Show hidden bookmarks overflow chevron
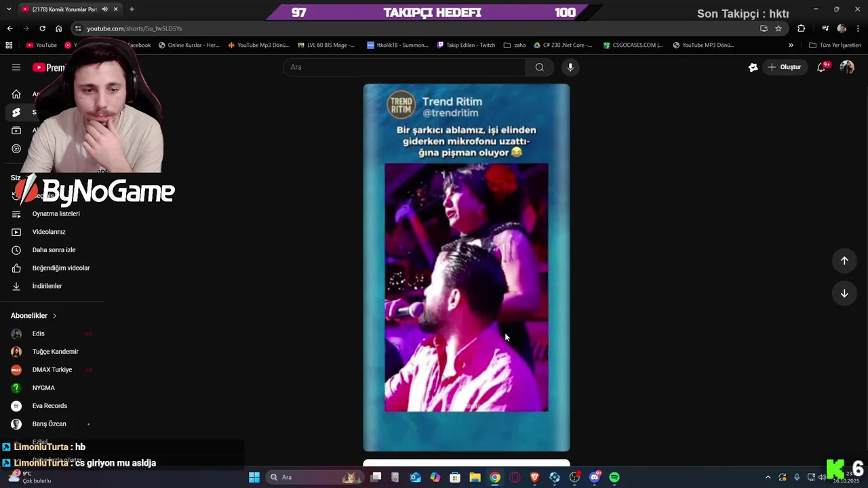This screenshot has height=488, width=868. click(791, 45)
